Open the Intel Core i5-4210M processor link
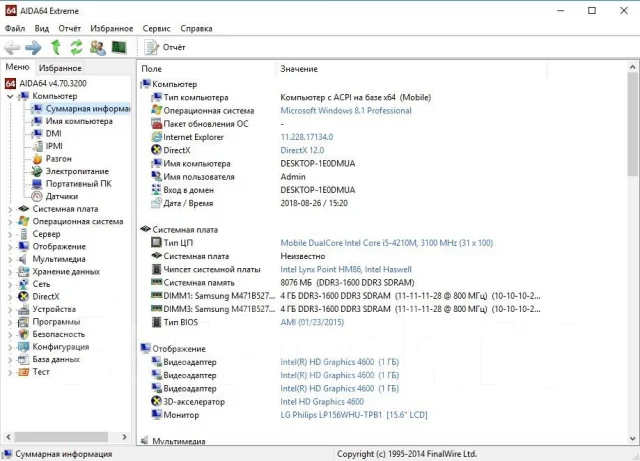640x461 pixels. (387, 243)
